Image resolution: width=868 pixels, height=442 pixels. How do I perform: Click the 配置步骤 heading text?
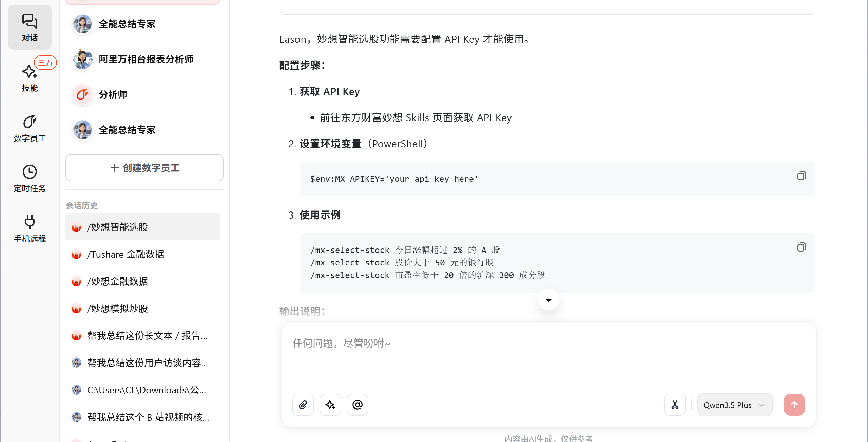tap(302, 65)
